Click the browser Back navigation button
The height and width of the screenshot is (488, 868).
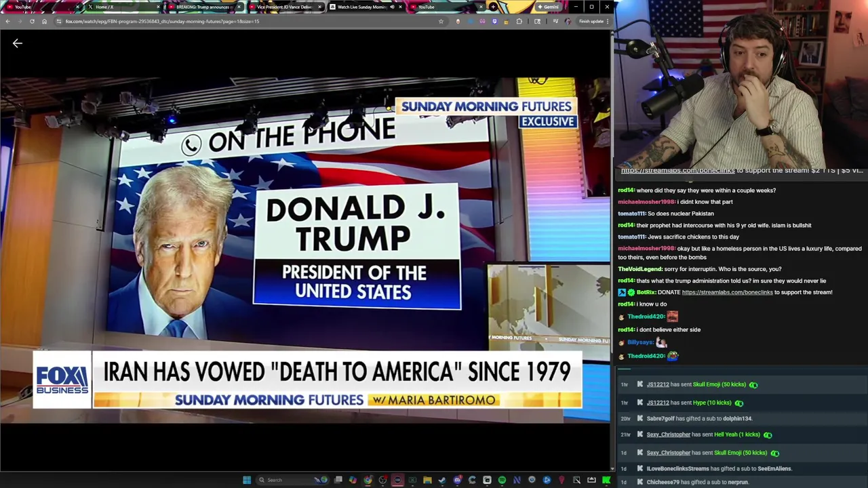[x=7, y=21]
